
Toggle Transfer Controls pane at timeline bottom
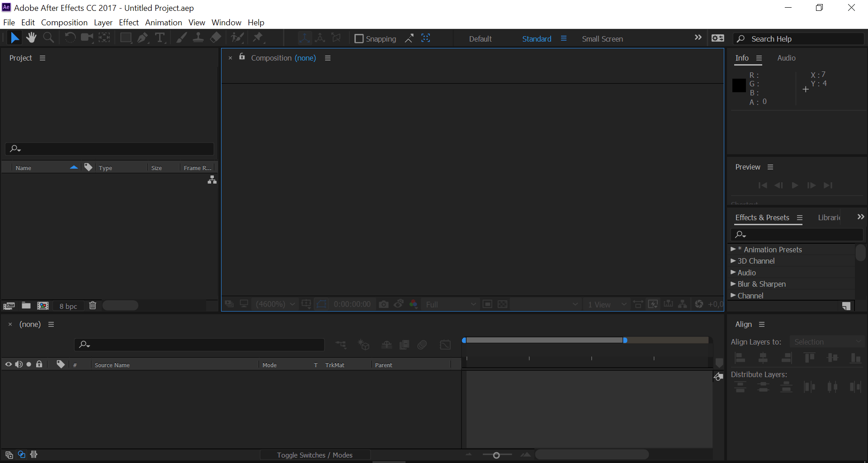coord(21,454)
